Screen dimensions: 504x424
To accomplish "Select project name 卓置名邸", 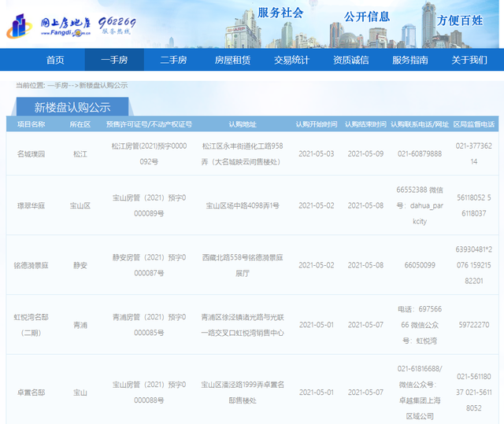I will tap(31, 393).
